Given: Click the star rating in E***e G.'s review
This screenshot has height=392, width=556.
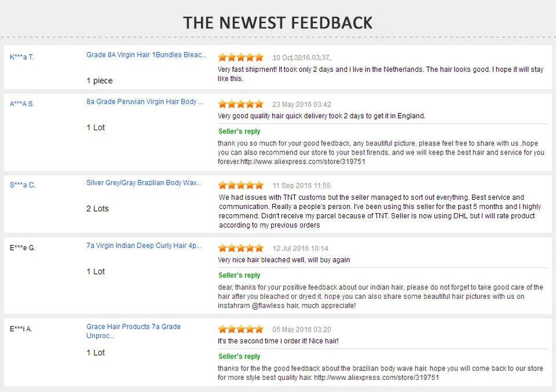Looking at the screenshot, I should pos(241,248).
